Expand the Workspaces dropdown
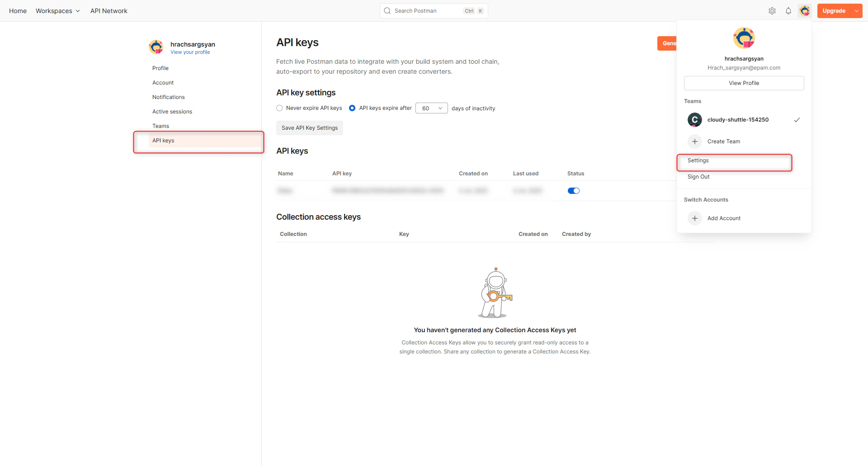This screenshot has height=466, width=868. 57,10
